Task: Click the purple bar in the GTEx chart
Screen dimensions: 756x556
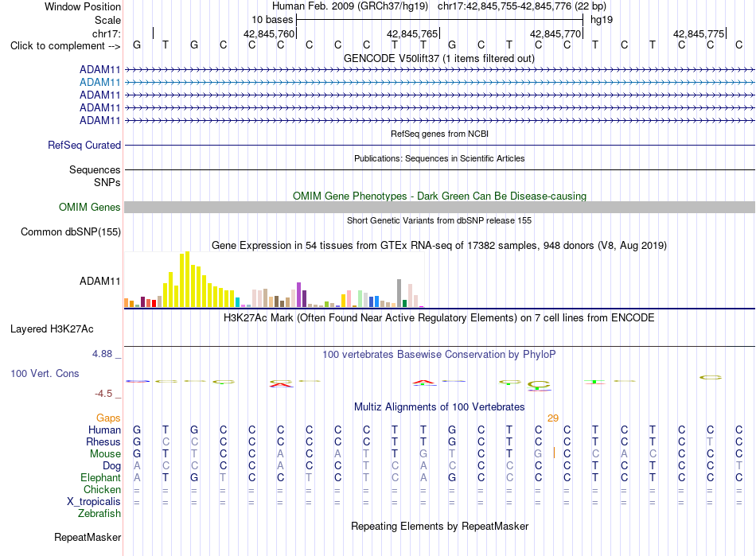Action: coord(299,295)
